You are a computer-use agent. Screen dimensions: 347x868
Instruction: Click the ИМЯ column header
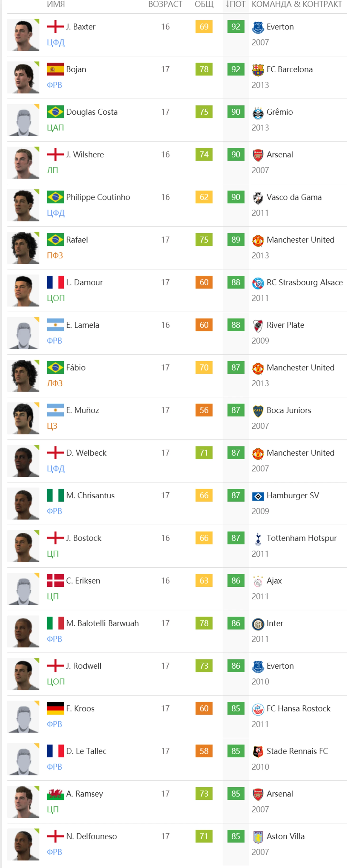pyautogui.click(x=56, y=4)
